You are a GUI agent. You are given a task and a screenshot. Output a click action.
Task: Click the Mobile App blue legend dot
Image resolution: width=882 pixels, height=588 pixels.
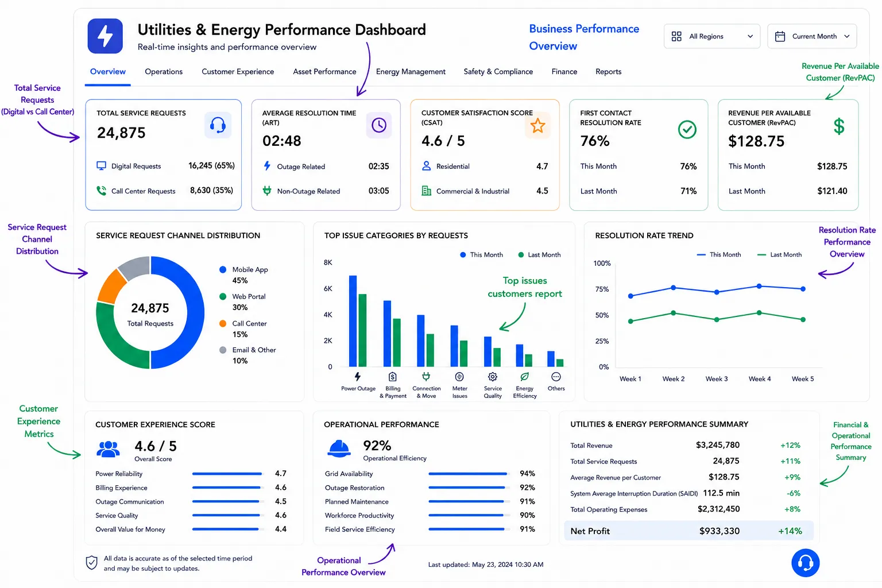[x=223, y=269]
